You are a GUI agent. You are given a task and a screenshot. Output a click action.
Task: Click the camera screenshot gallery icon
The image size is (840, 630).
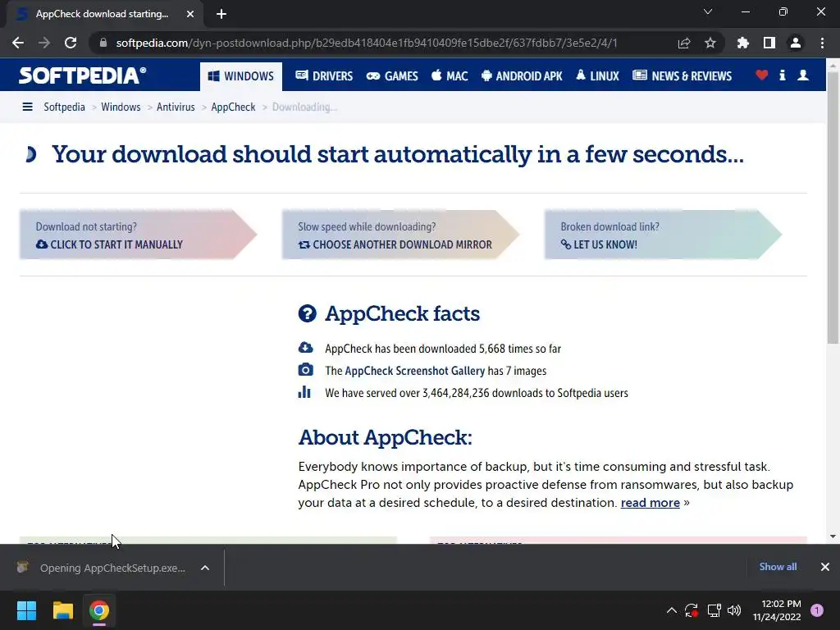[x=305, y=370]
